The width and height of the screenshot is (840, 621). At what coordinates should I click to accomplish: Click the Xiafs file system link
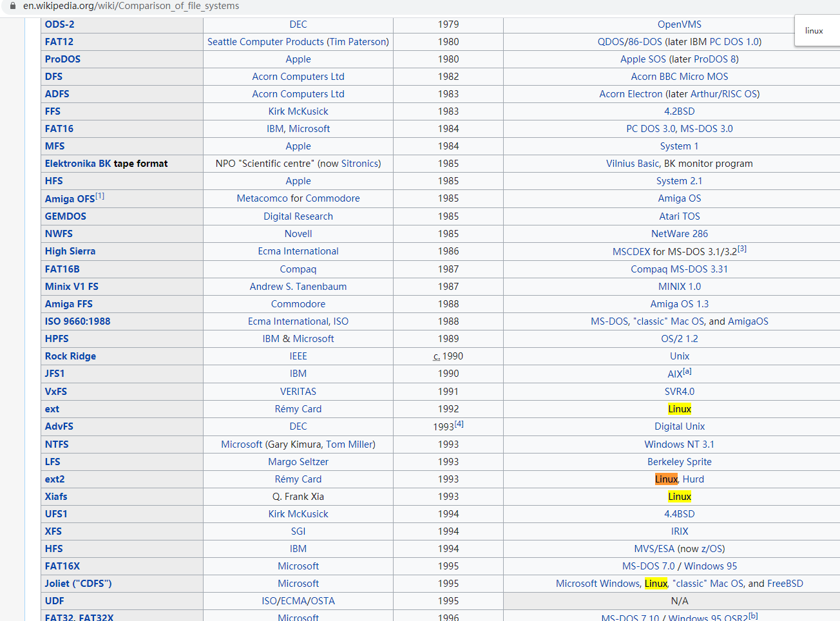[56, 497]
